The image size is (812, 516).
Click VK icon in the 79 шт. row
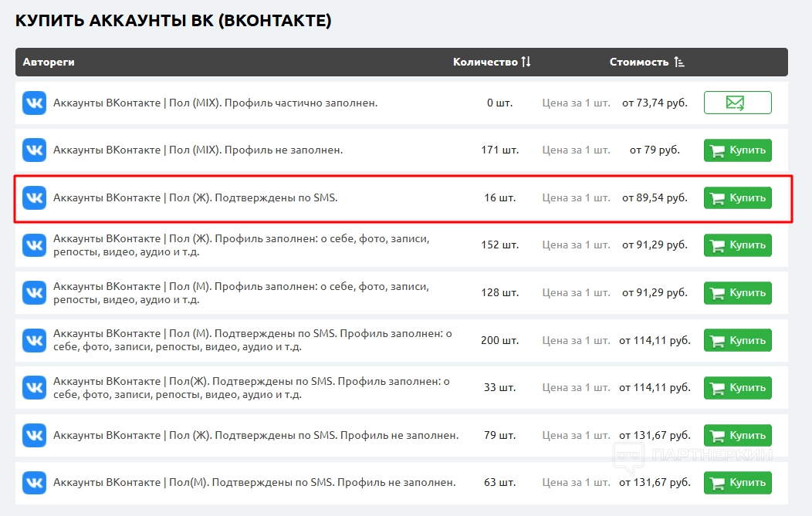tap(34, 435)
